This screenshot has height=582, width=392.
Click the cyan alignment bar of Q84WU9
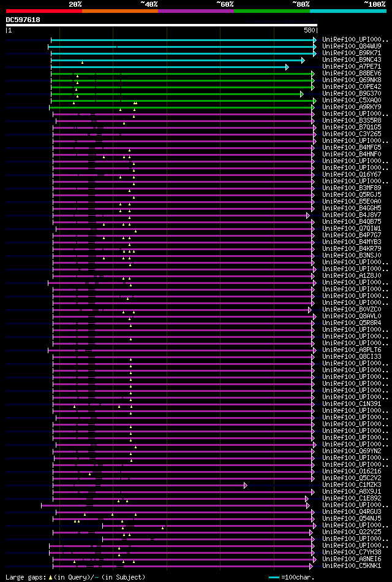pos(182,47)
